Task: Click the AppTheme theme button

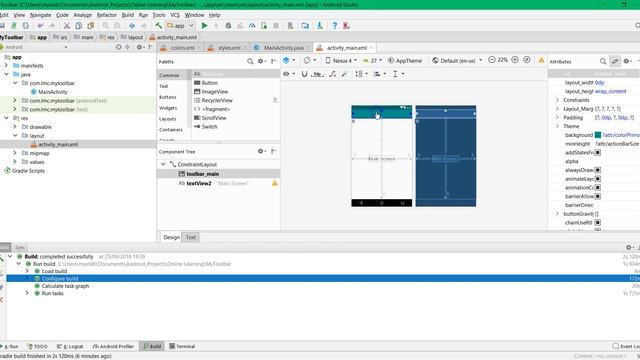Action: pyautogui.click(x=404, y=60)
